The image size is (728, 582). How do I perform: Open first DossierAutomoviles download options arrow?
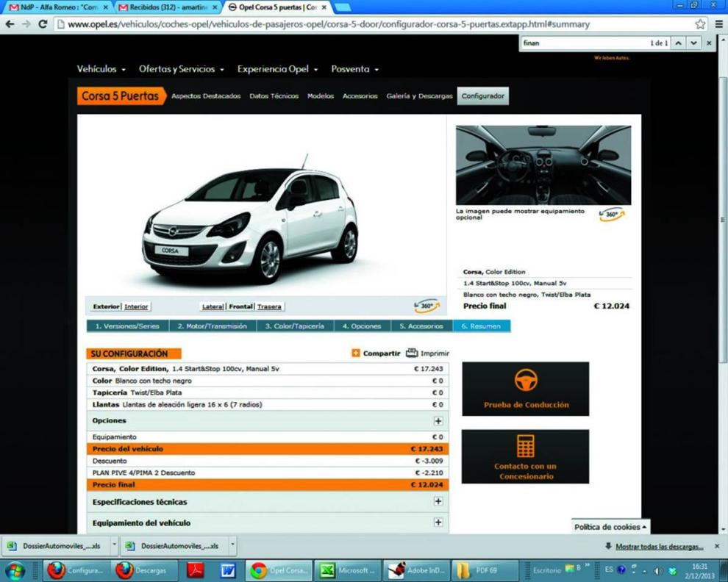pyautogui.click(x=114, y=545)
